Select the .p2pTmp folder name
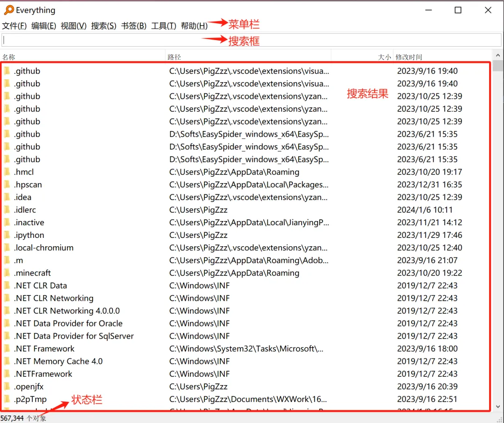The height and width of the screenshot is (423, 504). point(30,399)
